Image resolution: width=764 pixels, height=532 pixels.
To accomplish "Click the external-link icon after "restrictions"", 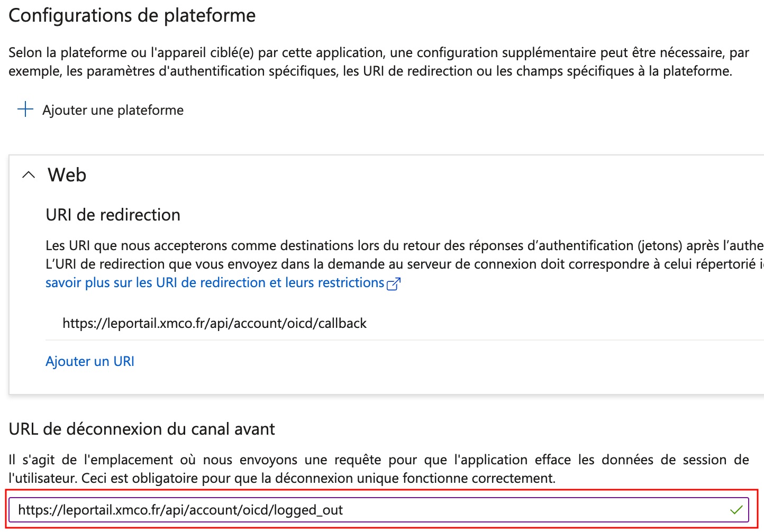I will point(394,284).
